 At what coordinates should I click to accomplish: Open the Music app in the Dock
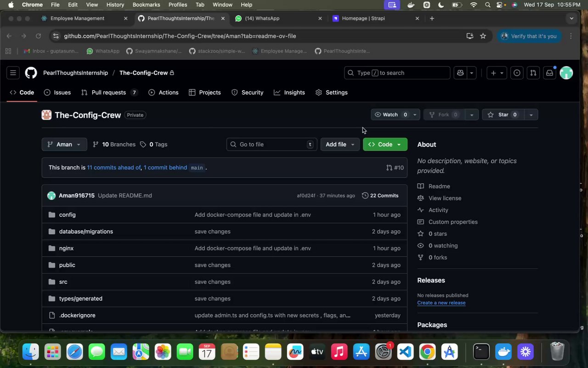point(339,352)
